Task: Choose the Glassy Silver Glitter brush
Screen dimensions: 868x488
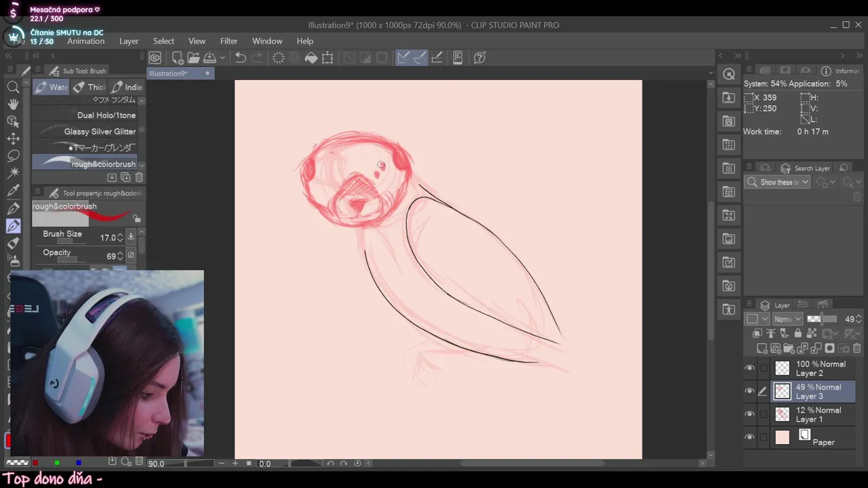Action: 85,131
